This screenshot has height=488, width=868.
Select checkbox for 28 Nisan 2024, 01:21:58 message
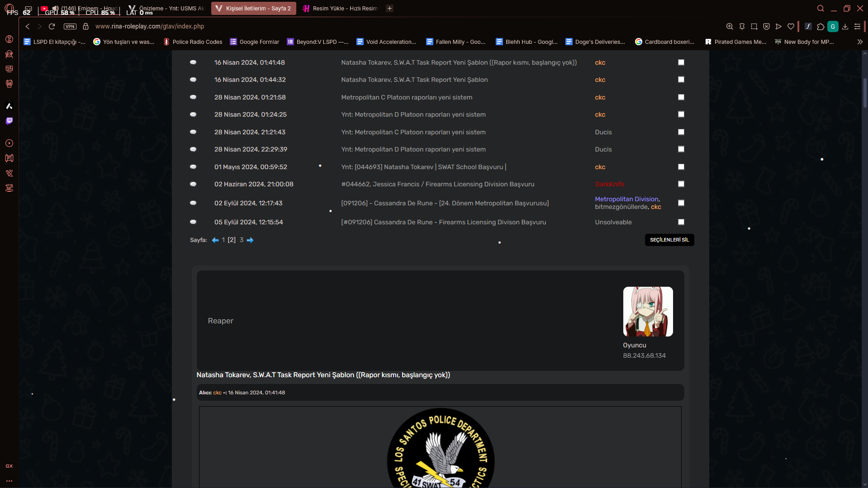(x=681, y=97)
